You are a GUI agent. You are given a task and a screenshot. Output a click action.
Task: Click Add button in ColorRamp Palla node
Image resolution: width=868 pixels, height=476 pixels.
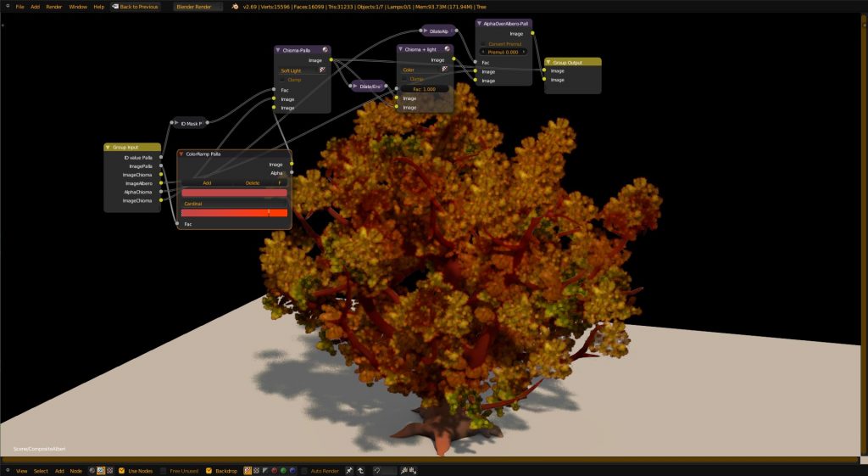click(207, 182)
